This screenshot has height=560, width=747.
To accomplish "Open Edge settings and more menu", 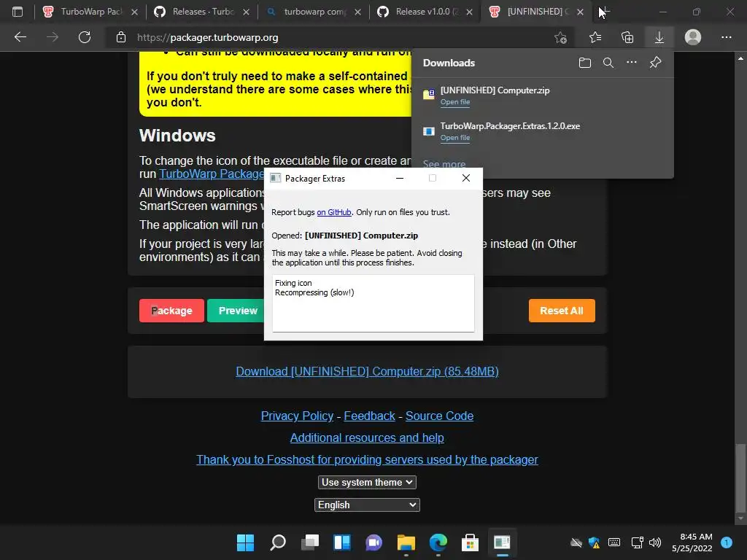I will 726,37.
